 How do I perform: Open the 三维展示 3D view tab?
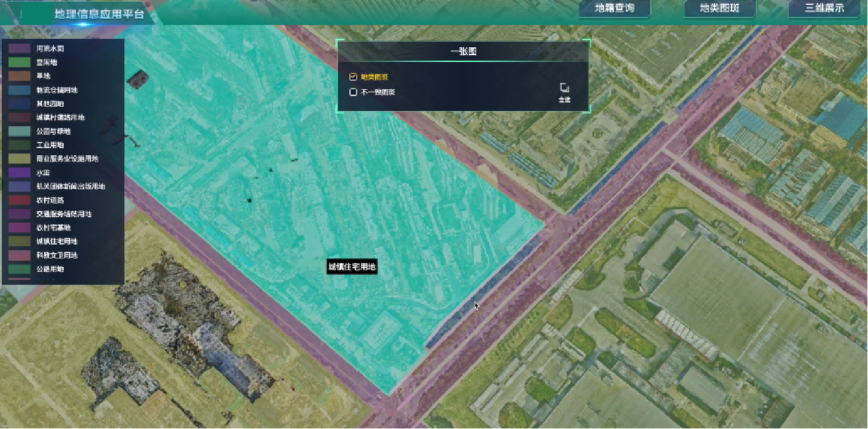[x=824, y=8]
